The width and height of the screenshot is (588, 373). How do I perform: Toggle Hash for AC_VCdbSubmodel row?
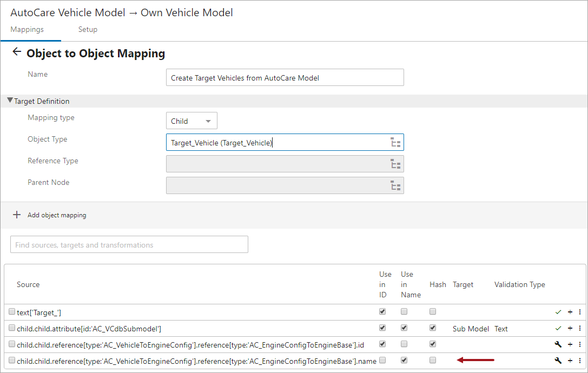tap(433, 328)
